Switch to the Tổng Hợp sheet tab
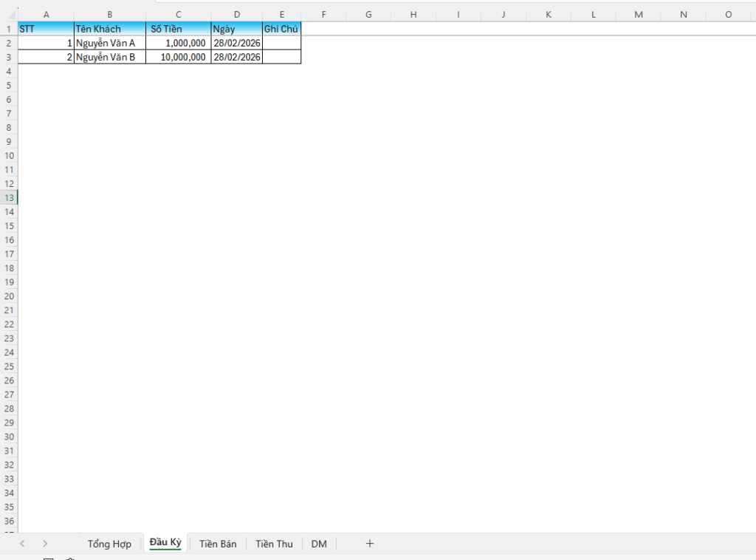756x560 pixels. click(109, 544)
